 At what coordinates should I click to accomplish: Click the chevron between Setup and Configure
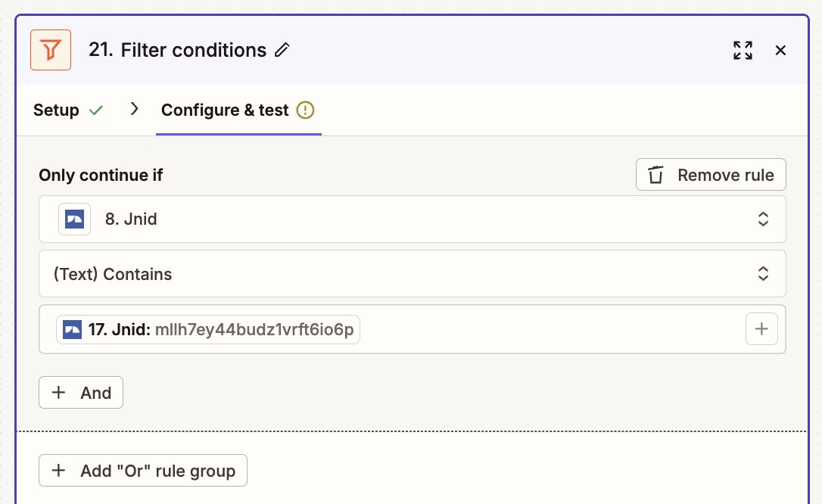pyautogui.click(x=135, y=109)
